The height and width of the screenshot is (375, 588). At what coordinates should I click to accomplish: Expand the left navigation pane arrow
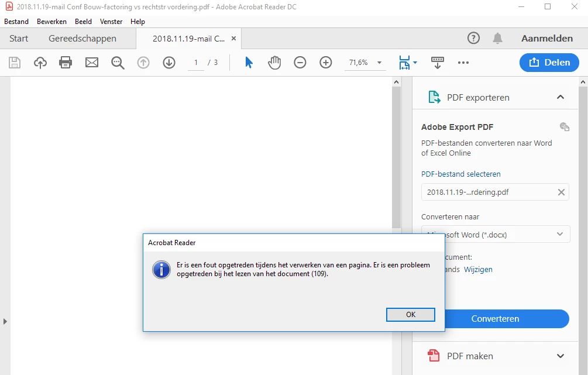pyautogui.click(x=5, y=321)
